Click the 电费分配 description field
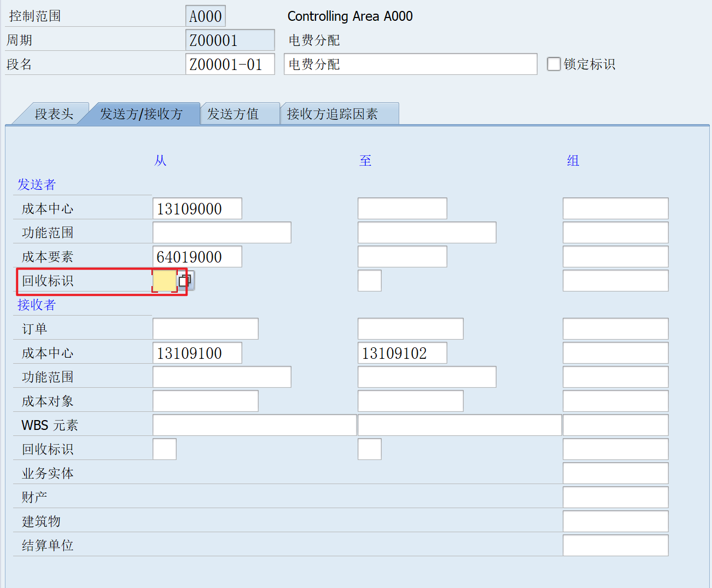 point(410,64)
